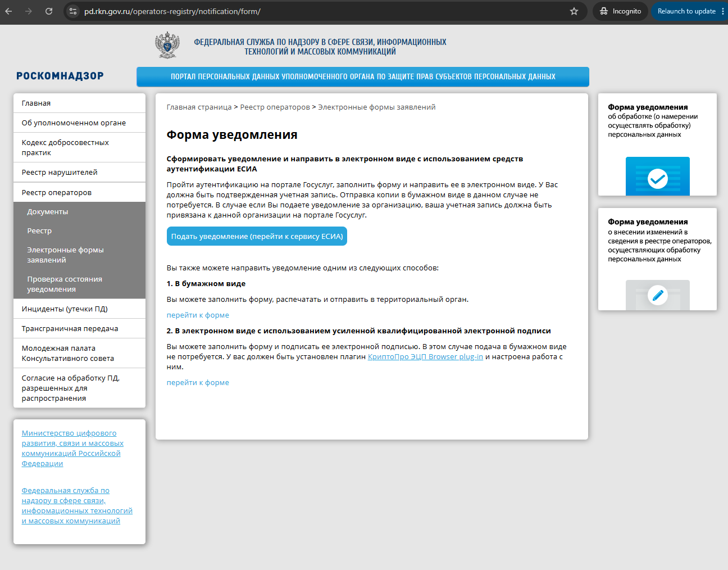Follow перейти к форме link for paper form
The image size is (728, 570).
tap(198, 315)
